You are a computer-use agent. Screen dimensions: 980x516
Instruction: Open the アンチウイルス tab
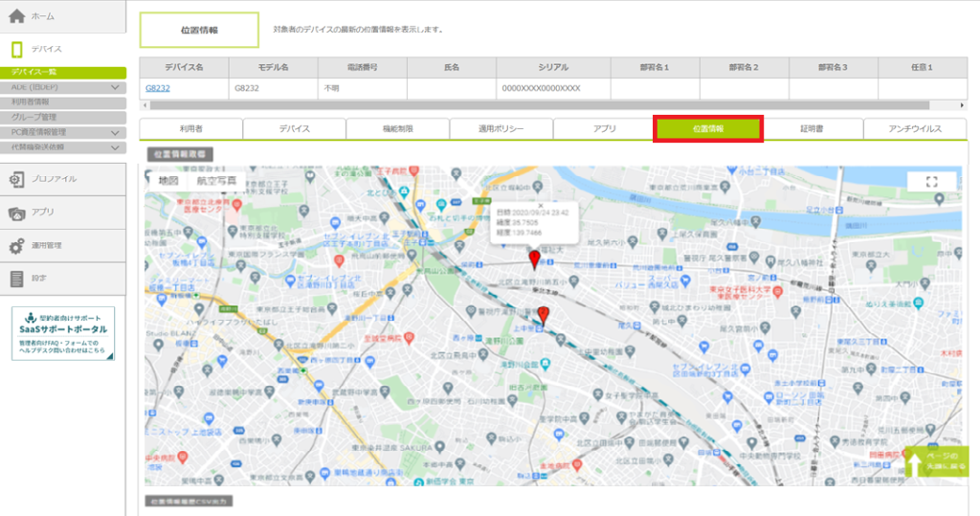coord(916,128)
